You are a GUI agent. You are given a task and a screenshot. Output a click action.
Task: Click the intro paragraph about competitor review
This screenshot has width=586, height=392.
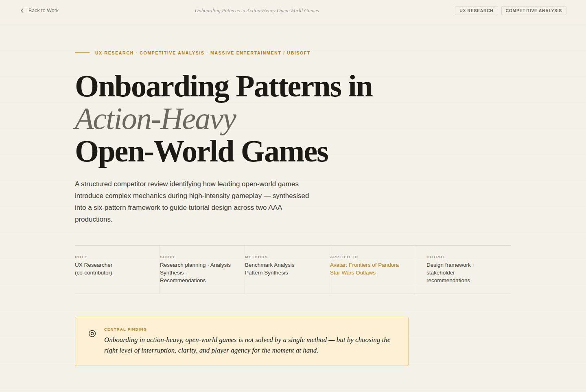pos(192,202)
